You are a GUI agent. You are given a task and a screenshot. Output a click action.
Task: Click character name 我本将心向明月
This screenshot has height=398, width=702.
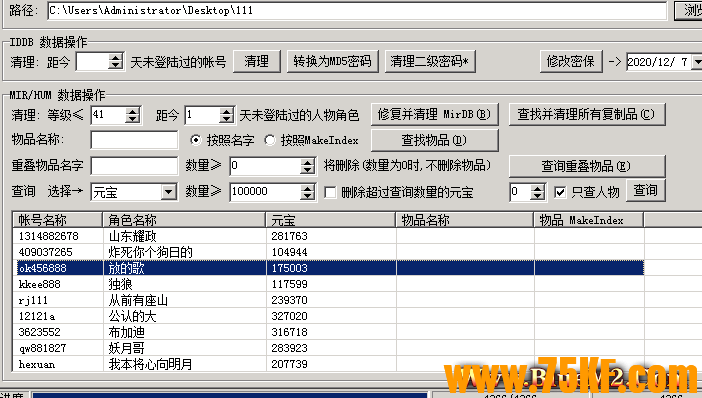click(x=150, y=364)
